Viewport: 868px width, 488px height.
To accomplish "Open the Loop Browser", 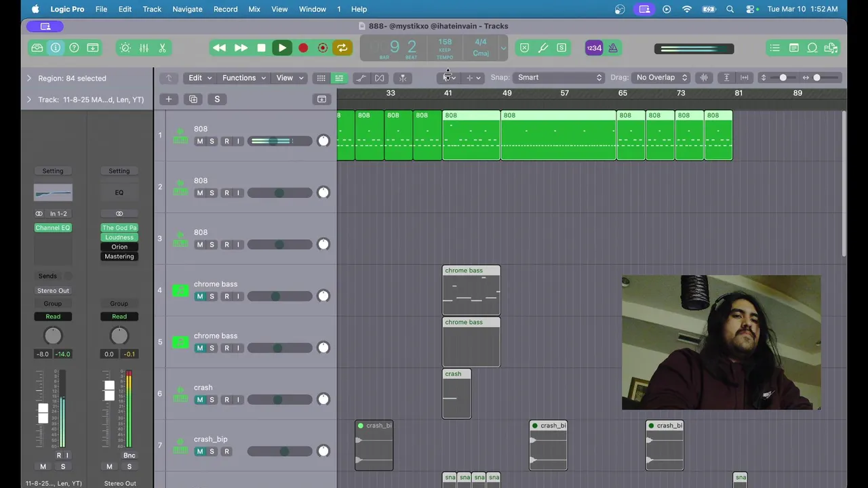I will (x=812, y=48).
